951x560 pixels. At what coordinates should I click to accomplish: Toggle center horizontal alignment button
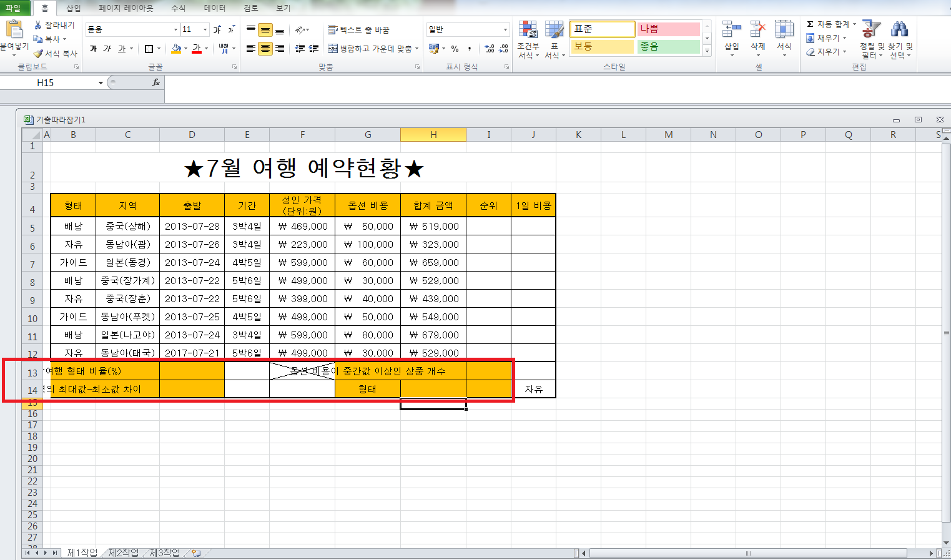point(265,49)
